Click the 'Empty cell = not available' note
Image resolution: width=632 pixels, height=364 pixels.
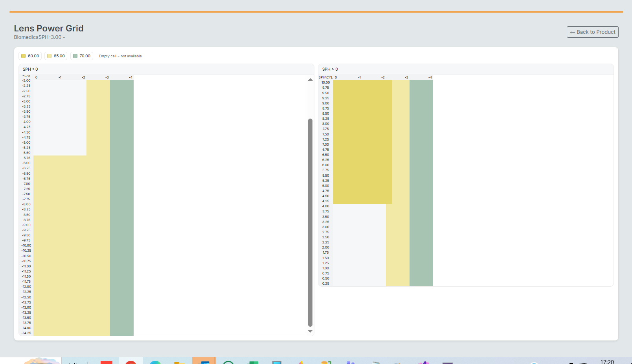120,56
